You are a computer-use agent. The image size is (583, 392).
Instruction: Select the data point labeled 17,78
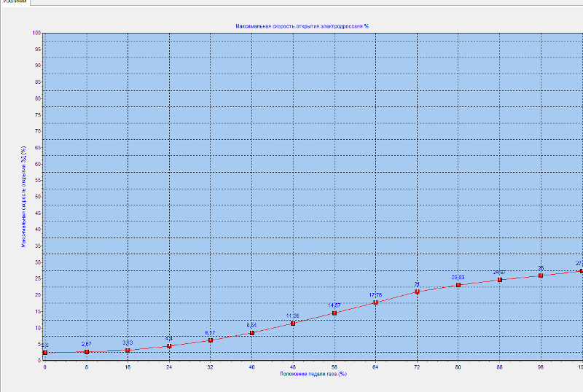click(375, 302)
